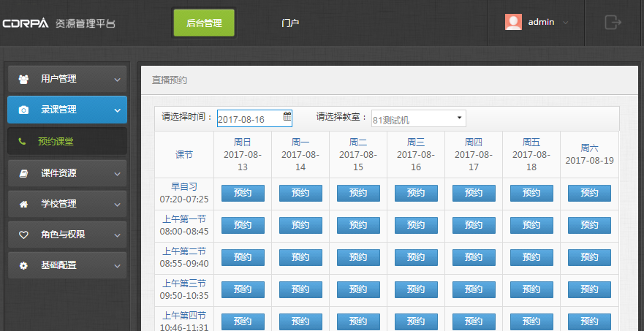
Task: Click the calendar icon in date field
Action: 287,116
